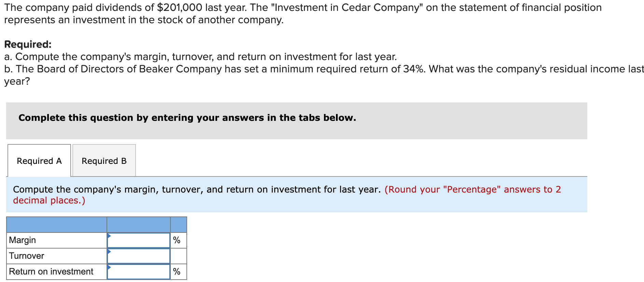Click the Turnover row label
Screen dimensions: 644x282
(x=26, y=255)
